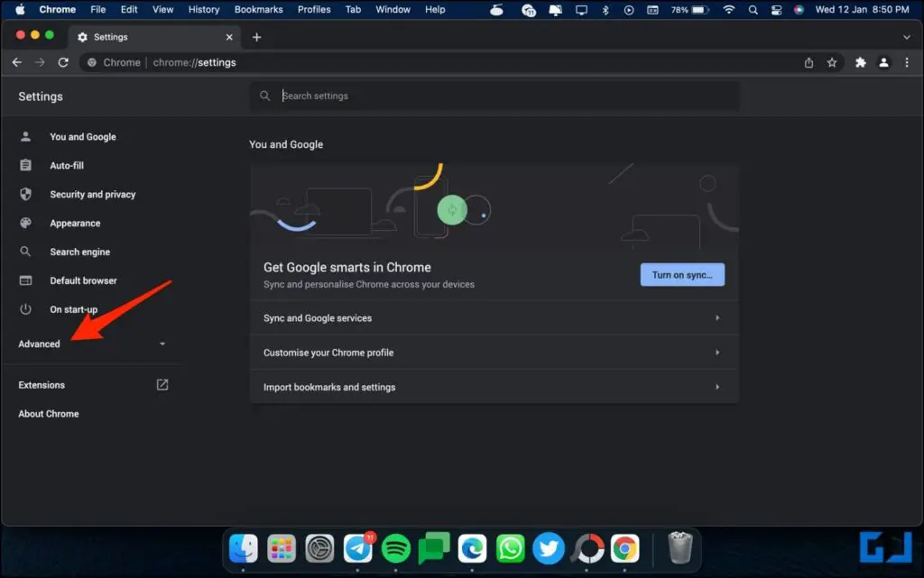Click the date and time in the menu bar
This screenshot has width=924, height=578.
click(x=862, y=9)
